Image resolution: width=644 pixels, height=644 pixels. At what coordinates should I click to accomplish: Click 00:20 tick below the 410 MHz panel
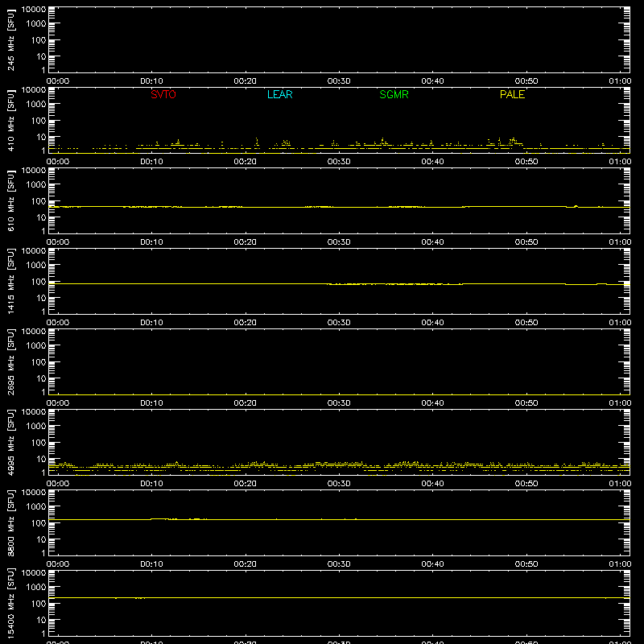tap(246, 162)
